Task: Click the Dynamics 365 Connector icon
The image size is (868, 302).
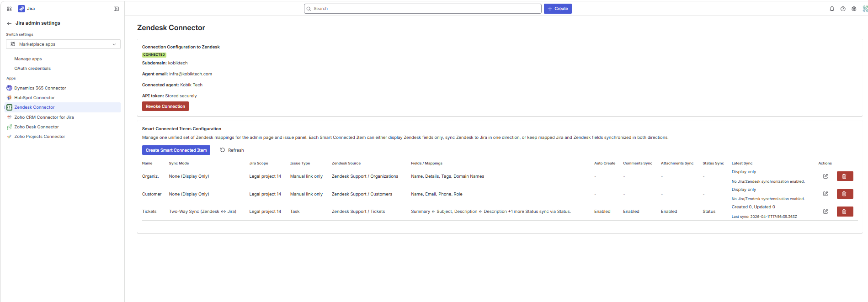Action: coord(9,88)
